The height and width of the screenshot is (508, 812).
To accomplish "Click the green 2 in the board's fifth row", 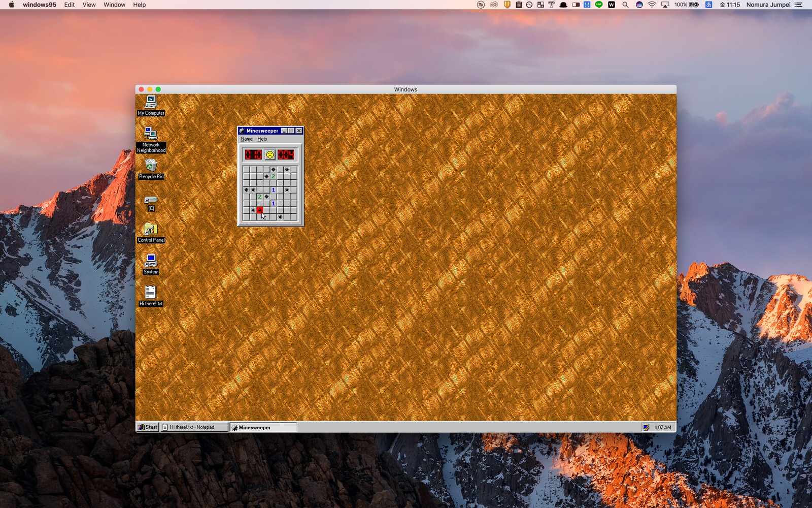I will pos(260,197).
